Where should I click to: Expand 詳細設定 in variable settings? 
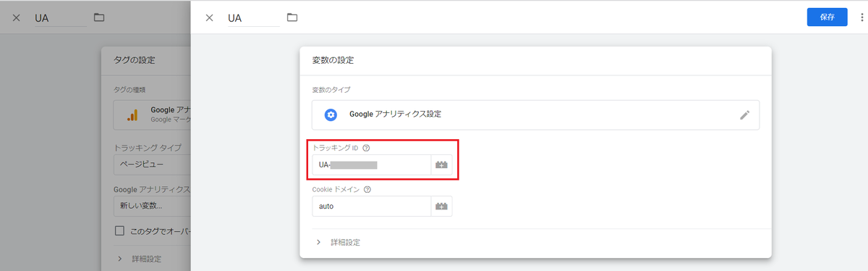pos(338,242)
